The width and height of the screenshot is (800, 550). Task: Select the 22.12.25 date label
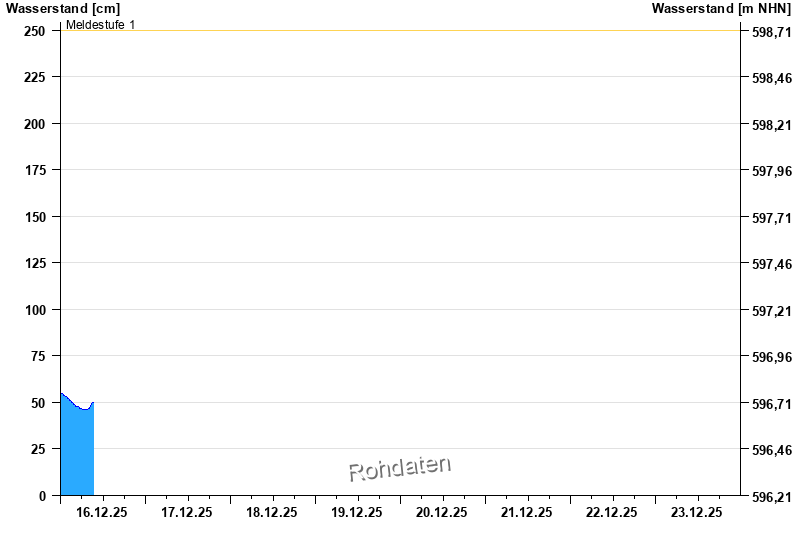(x=612, y=512)
